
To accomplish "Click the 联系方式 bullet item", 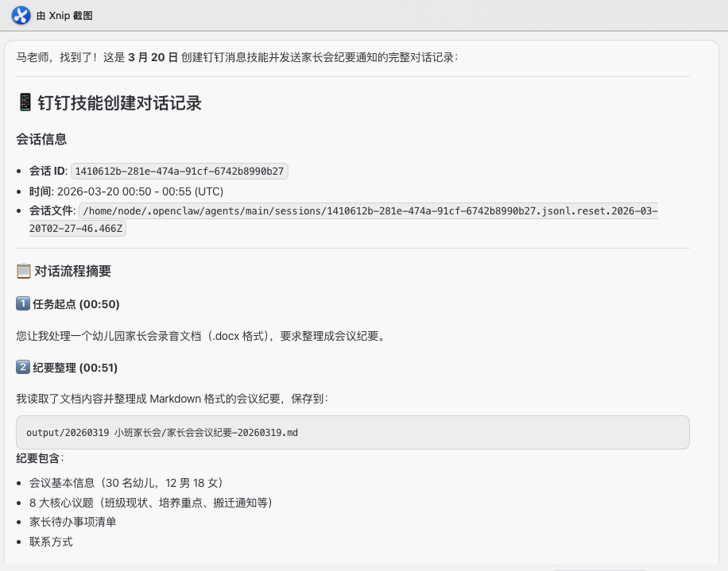I will click(51, 542).
